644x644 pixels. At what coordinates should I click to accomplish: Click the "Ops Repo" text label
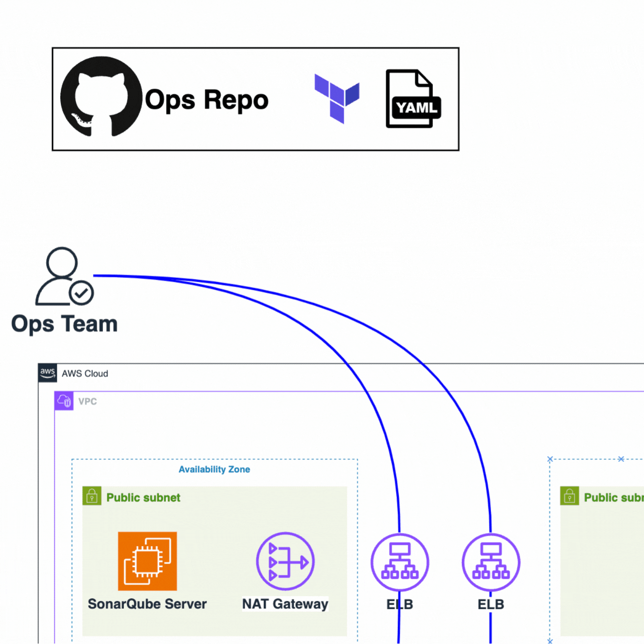point(207,99)
